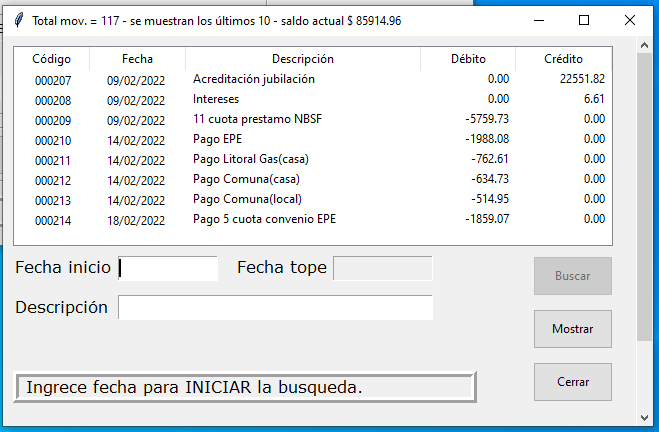Select row with code 000210

(313, 140)
